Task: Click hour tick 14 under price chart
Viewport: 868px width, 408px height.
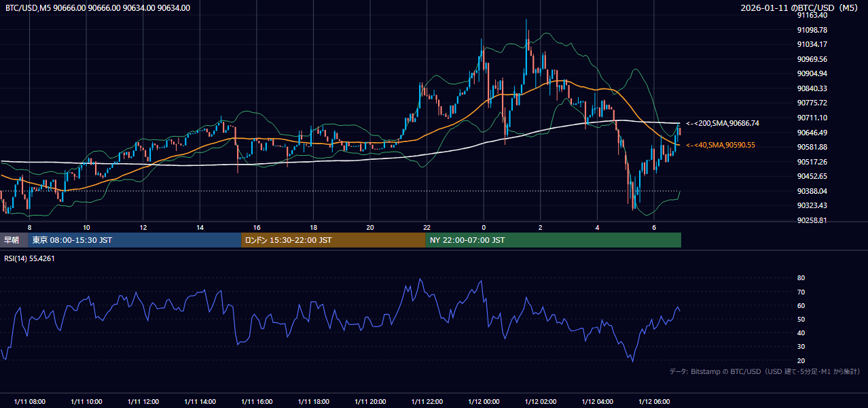Action: (x=200, y=227)
